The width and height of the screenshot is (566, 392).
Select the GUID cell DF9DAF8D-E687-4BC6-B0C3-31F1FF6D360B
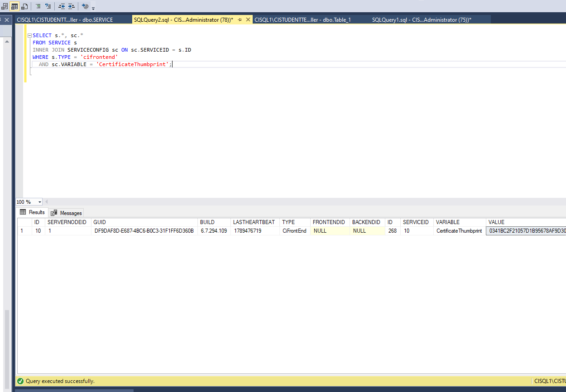[144, 231]
